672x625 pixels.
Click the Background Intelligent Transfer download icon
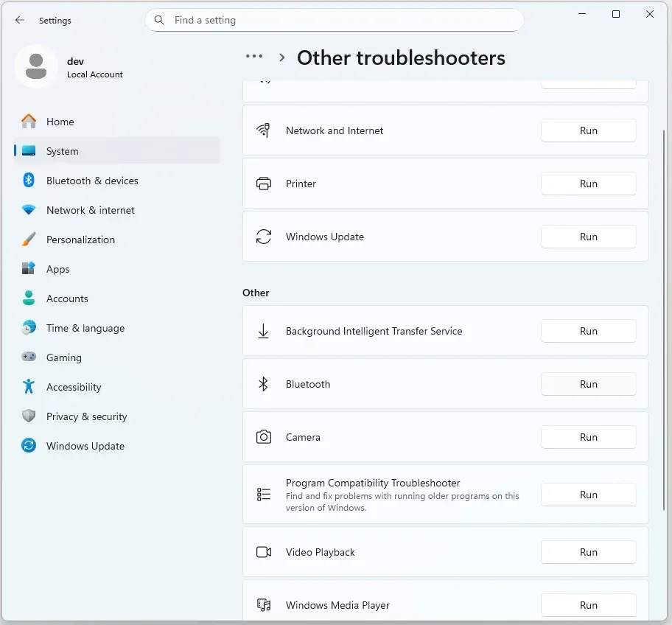coord(263,332)
